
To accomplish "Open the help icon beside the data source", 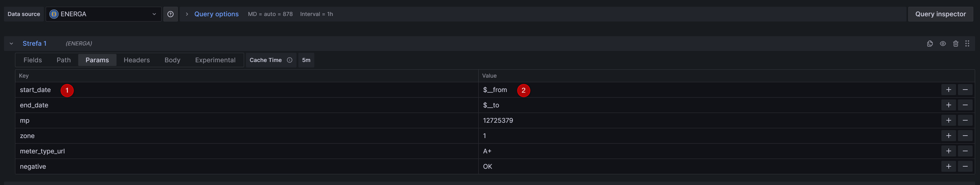I will 170,14.
